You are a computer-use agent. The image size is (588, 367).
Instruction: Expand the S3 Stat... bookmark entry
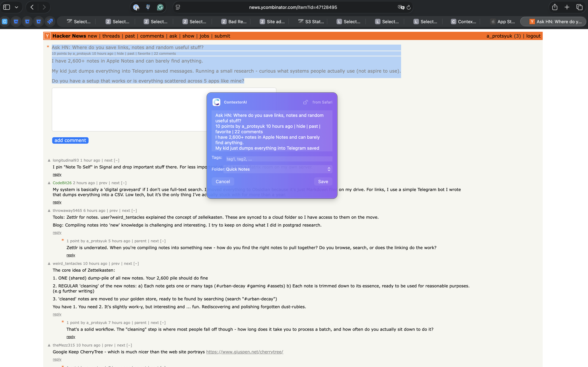(x=311, y=21)
